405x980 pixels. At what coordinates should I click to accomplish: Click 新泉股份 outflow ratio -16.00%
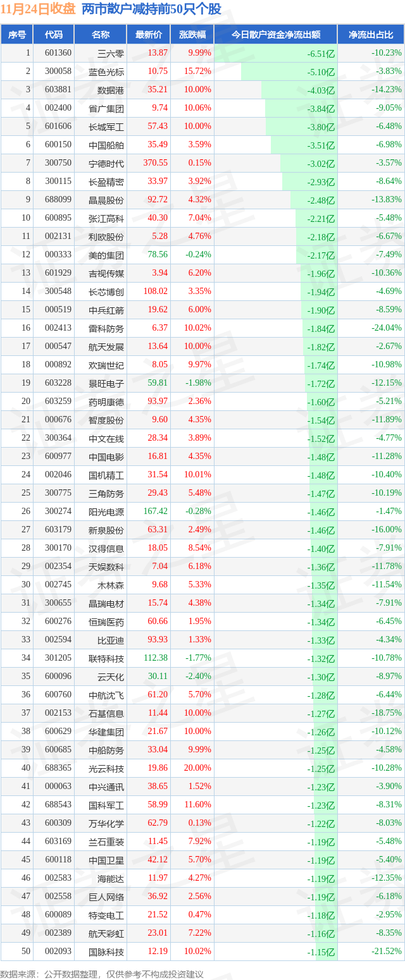(386, 530)
